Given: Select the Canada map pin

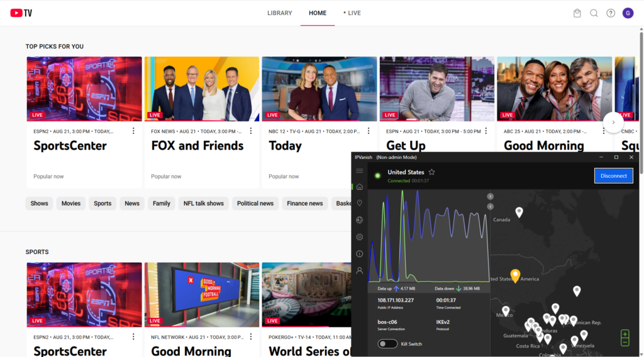Looking at the screenshot, I should click(519, 212).
